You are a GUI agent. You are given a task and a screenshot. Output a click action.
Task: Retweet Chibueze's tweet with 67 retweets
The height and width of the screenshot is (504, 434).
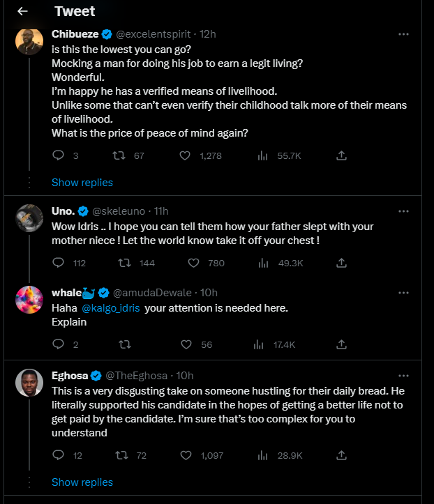click(121, 155)
